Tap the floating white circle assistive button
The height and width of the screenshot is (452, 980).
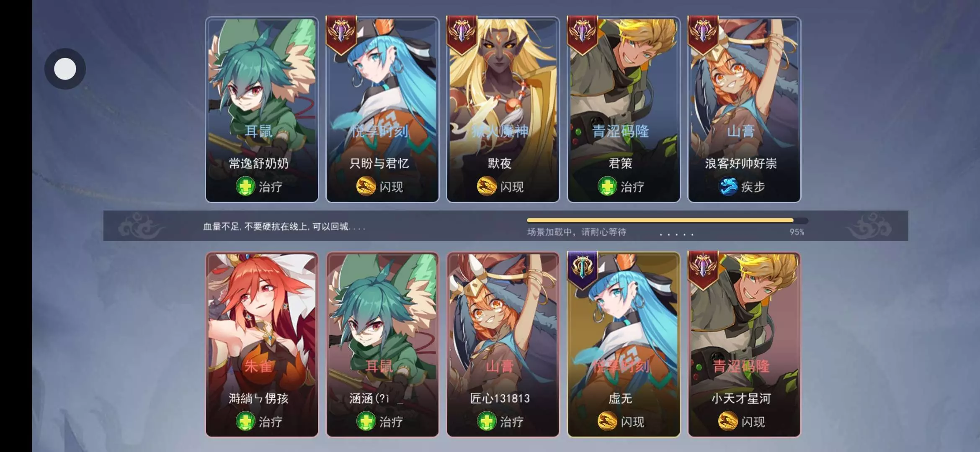click(x=65, y=69)
